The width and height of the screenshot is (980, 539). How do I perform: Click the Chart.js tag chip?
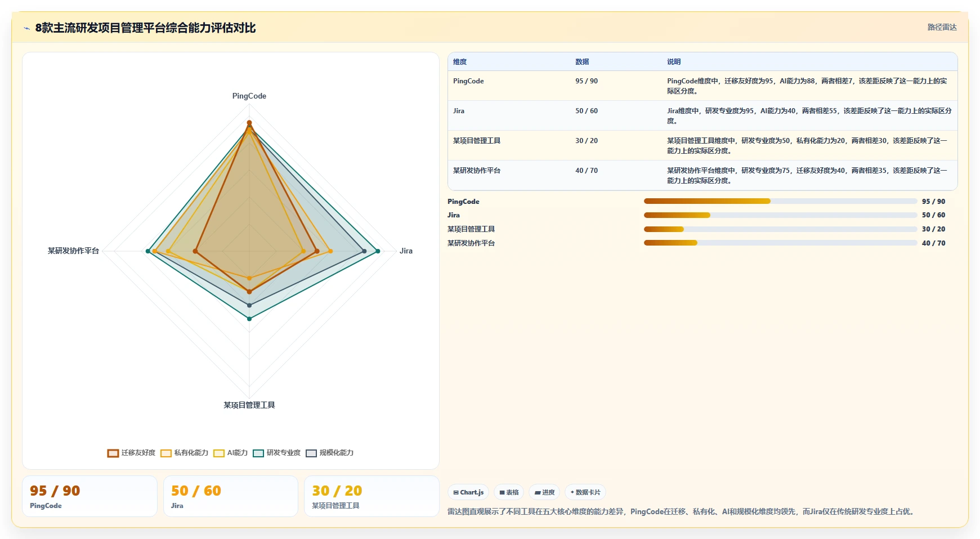coord(468,492)
